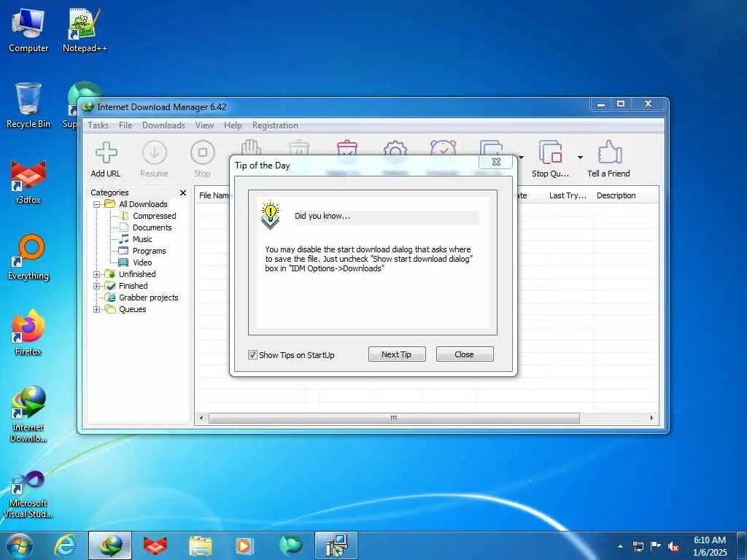Screen dimensions: 747x560
Task: Click the r3dfox taskbar icon
Action: 155,545
